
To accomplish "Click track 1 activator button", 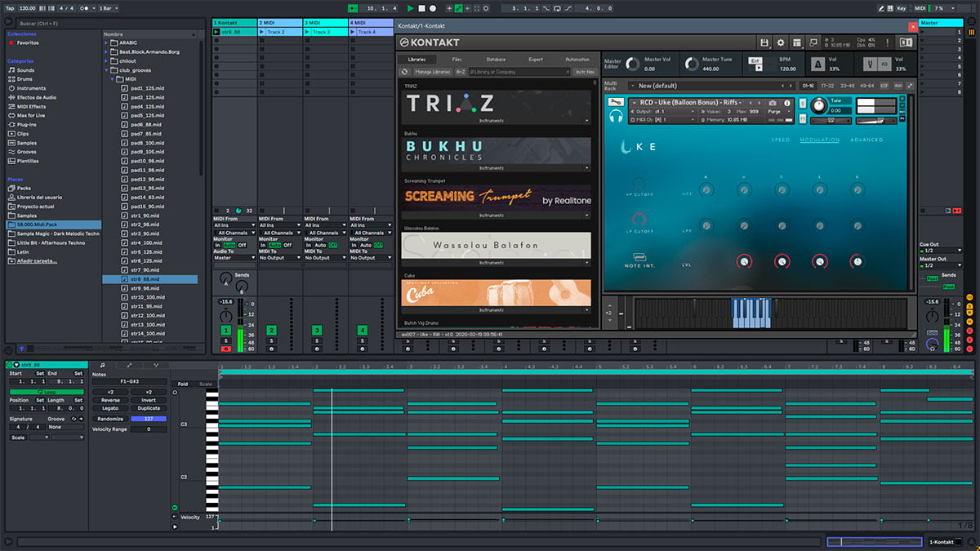I will click(x=226, y=330).
